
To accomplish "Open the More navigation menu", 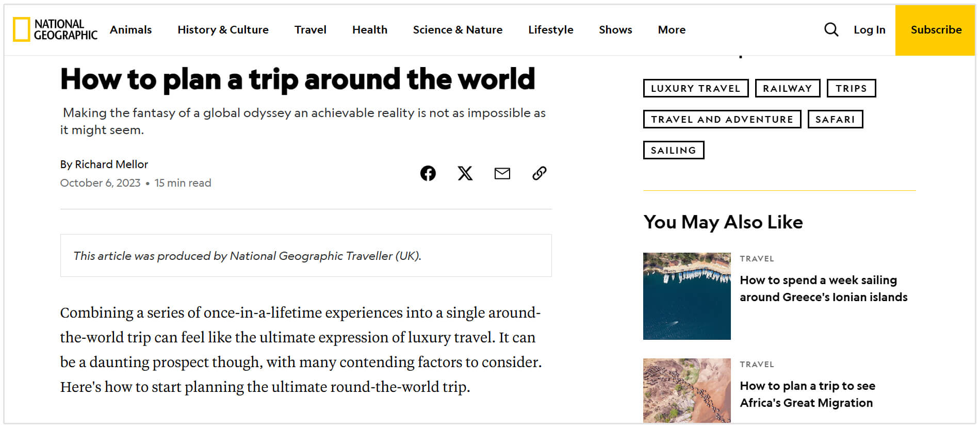I will coord(671,30).
